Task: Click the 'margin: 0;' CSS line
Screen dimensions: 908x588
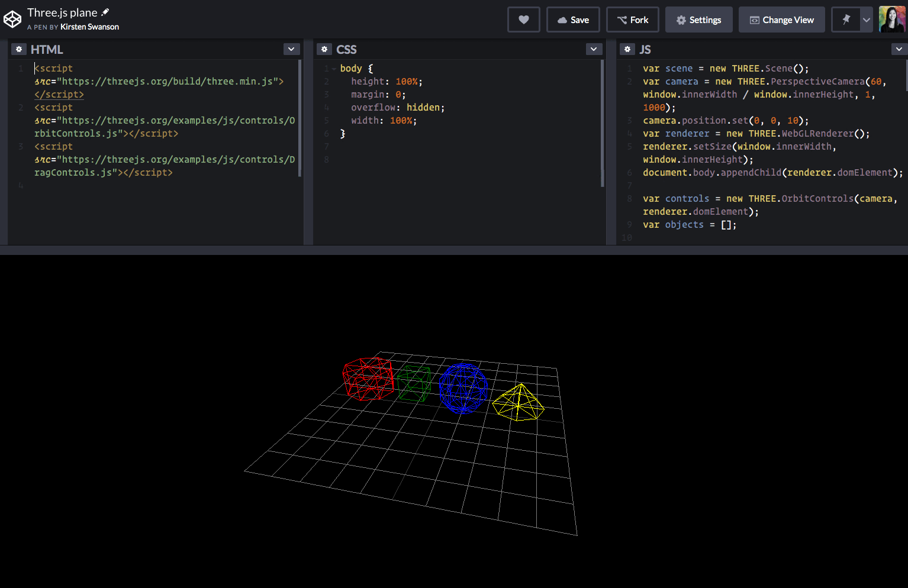Action: tap(378, 95)
